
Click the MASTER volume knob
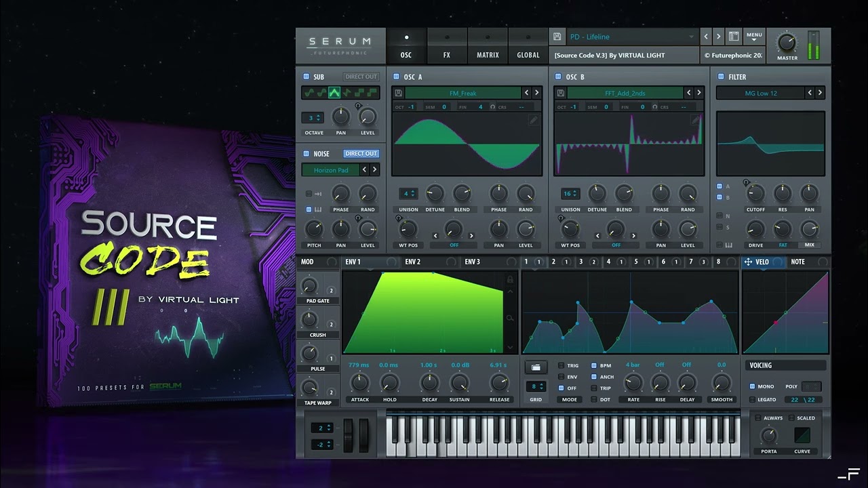[x=787, y=43]
